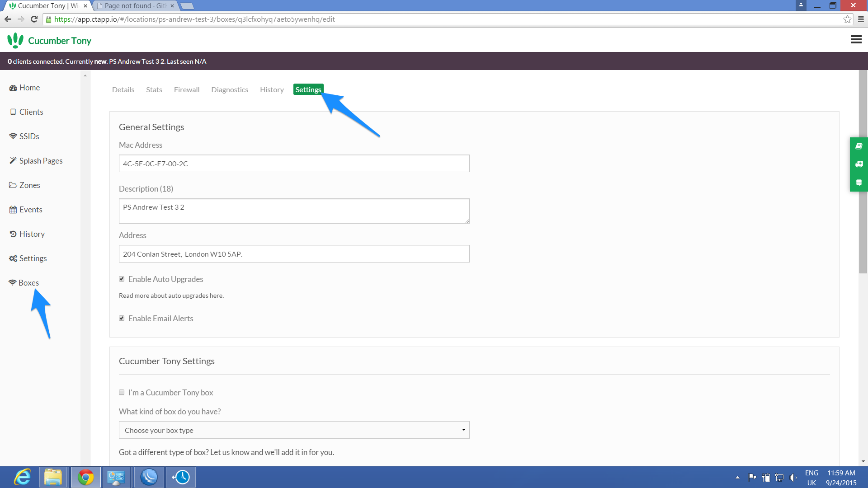Image resolution: width=868 pixels, height=488 pixels.
Task: Click the Cucumber Tony logo icon
Action: (15, 40)
